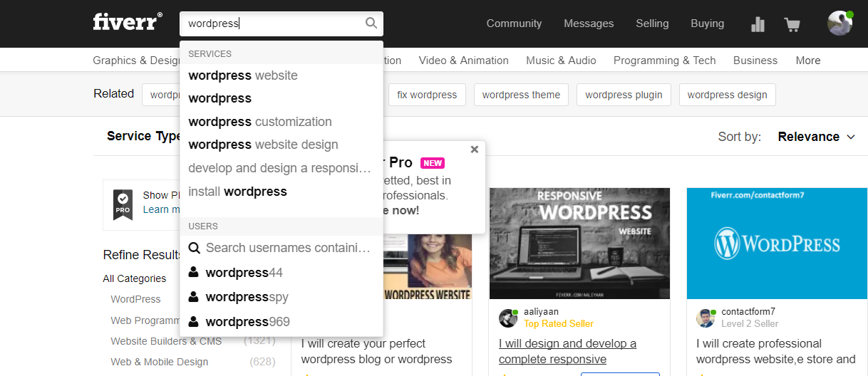Open 'I will design and develop' gig title
This screenshot has height=376, width=868.
[568, 351]
